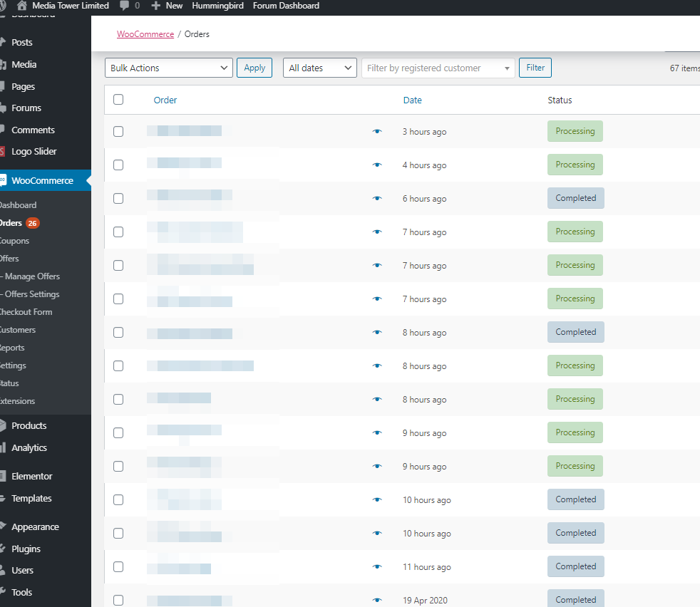
Task: Open the Coupons submenu item
Action: coord(14,241)
